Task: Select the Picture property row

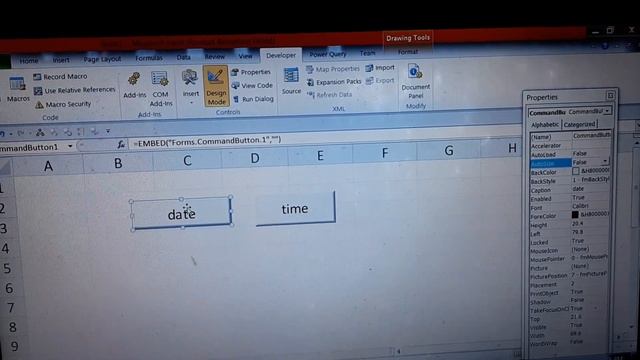Action: click(x=570, y=267)
